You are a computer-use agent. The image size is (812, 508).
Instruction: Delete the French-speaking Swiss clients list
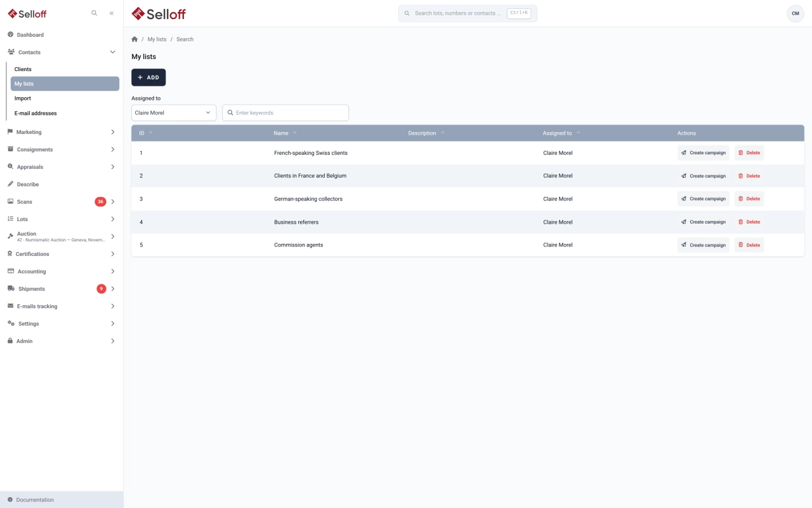click(749, 153)
